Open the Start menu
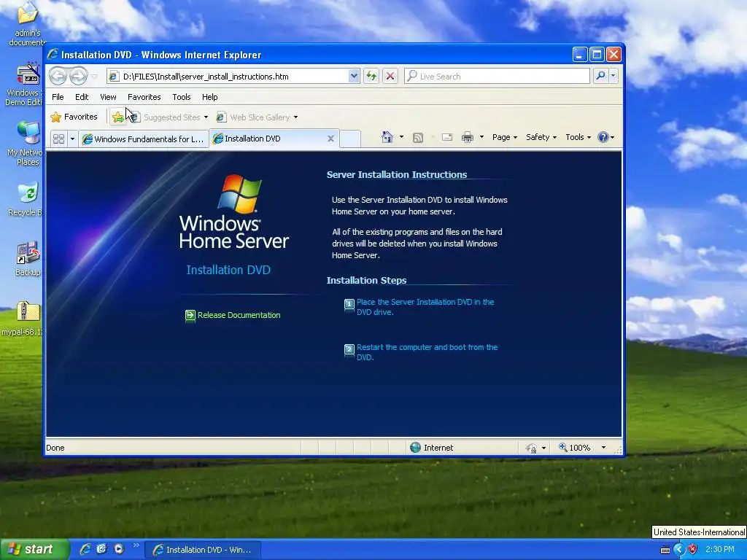Image resolution: width=747 pixels, height=560 pixels. (34, 549)
